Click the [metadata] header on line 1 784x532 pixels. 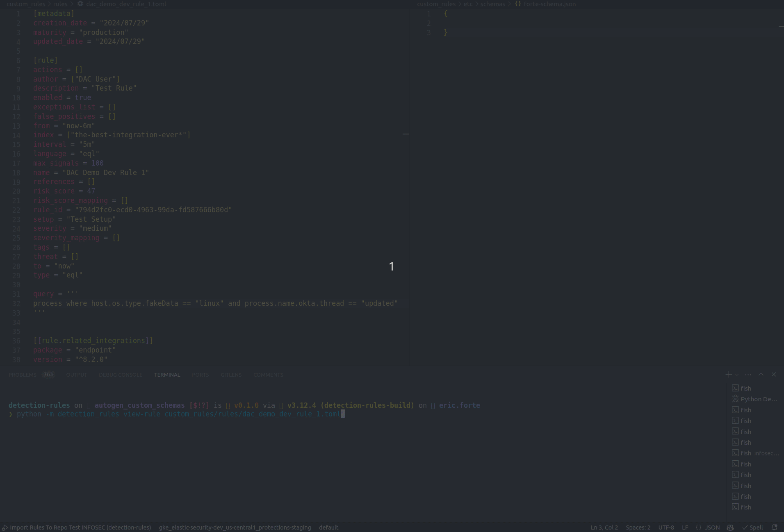tap(54, 14)
